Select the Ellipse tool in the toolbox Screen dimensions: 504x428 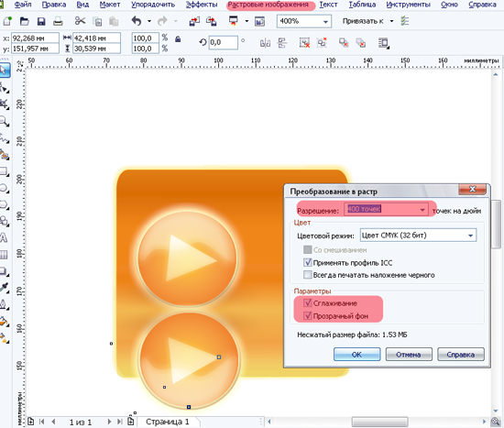pos(5,188)
